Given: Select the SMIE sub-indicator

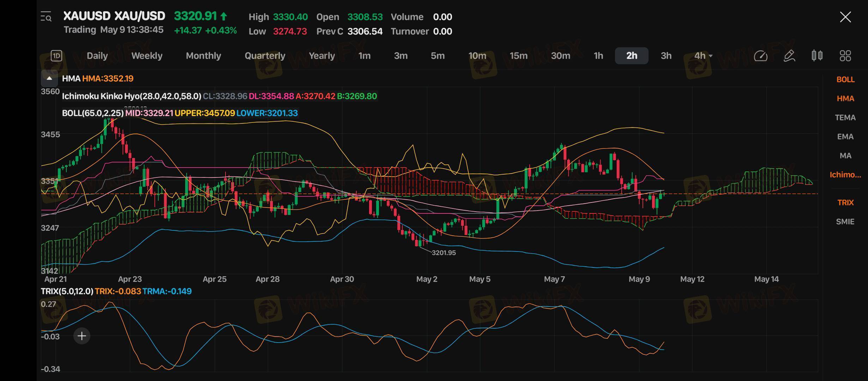Looking at the screenshot, I should pos(845,222).
